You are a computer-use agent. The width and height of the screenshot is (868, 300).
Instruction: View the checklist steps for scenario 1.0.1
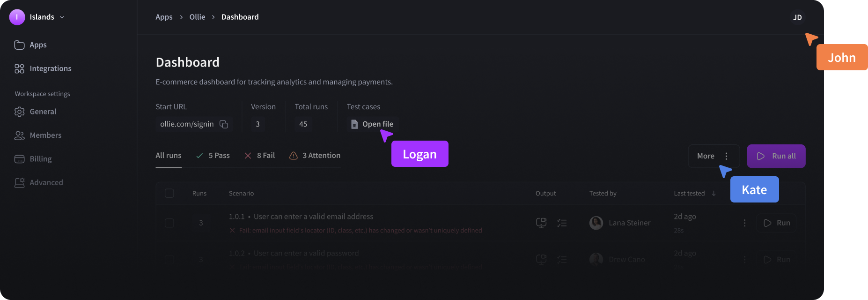pyautogui.click(x=562, y=223)
